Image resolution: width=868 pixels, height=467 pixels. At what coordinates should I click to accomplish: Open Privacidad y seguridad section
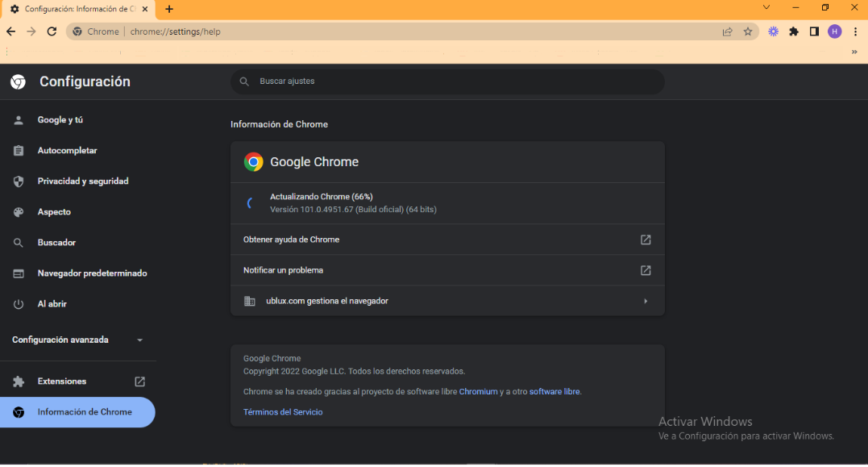click(77, 181)
